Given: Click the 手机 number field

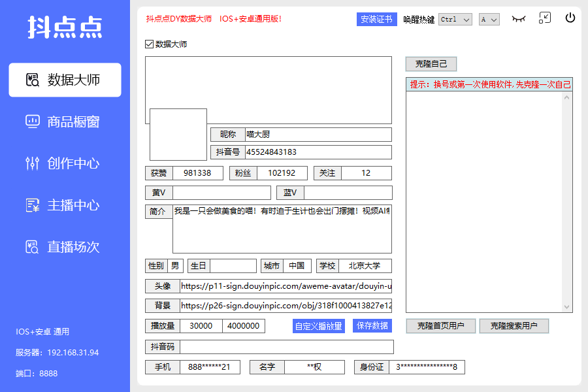Looking at the screenshot, I should click(210, 367).
